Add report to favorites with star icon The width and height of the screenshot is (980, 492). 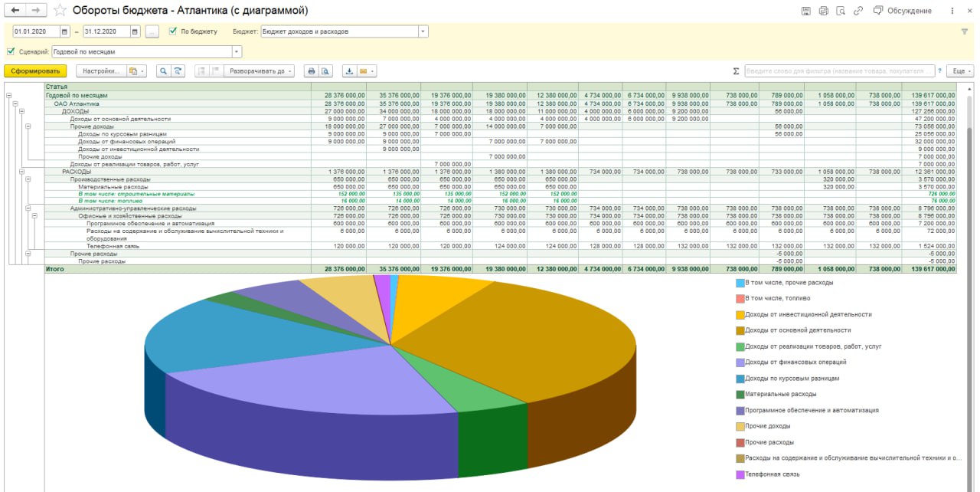pyautogui.click(x=60, y=11)
